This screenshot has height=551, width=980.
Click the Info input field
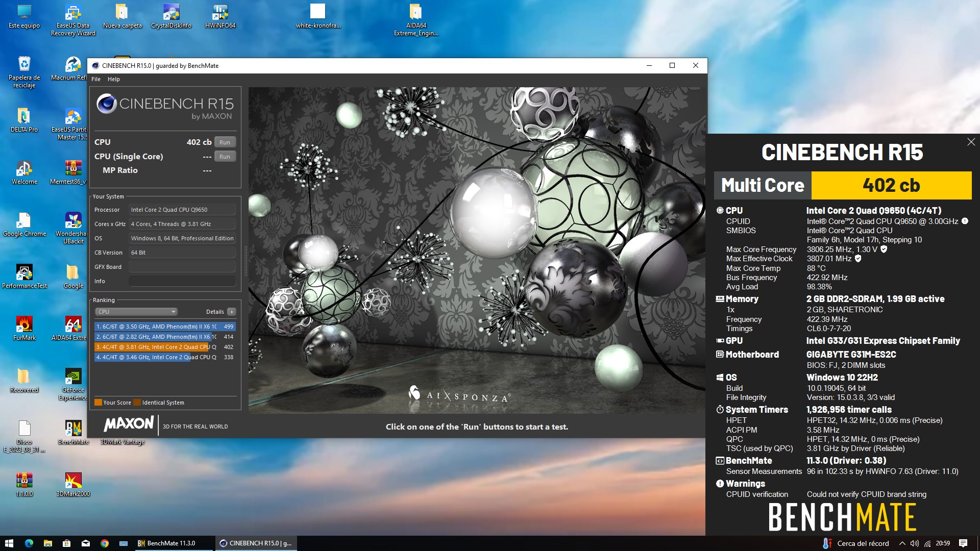coord(182,281)
